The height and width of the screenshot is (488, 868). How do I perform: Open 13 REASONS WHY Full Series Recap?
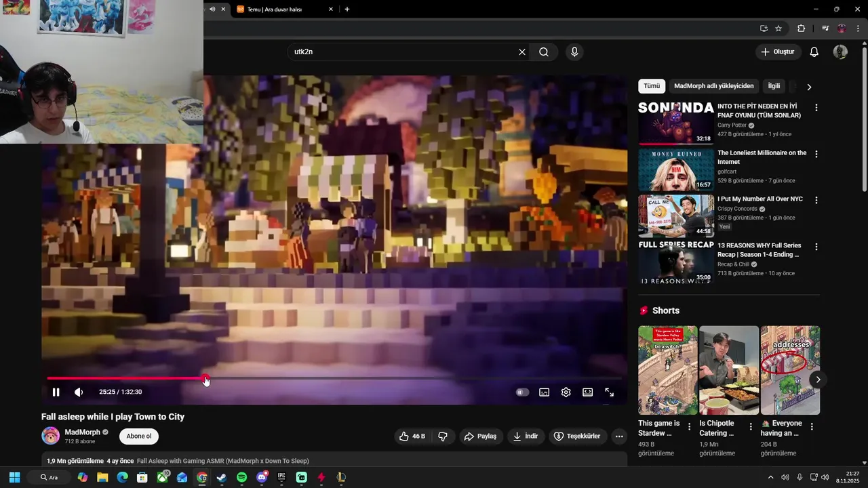click(759, 250)
